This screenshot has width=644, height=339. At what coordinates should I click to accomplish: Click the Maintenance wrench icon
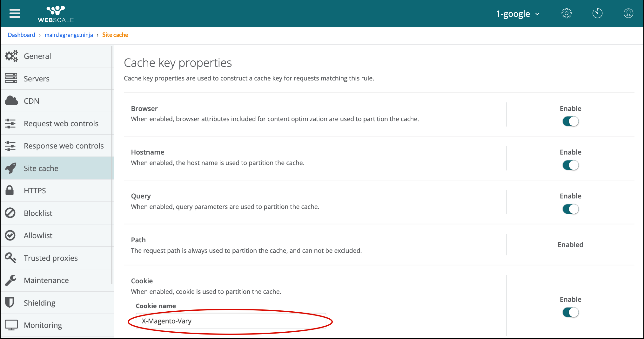[x=10, y=280]
